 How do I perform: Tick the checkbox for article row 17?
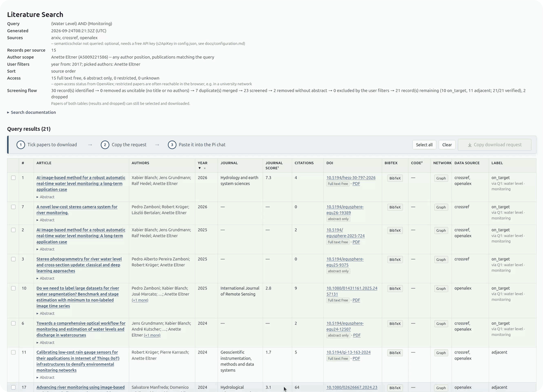(x=13, y=388)
